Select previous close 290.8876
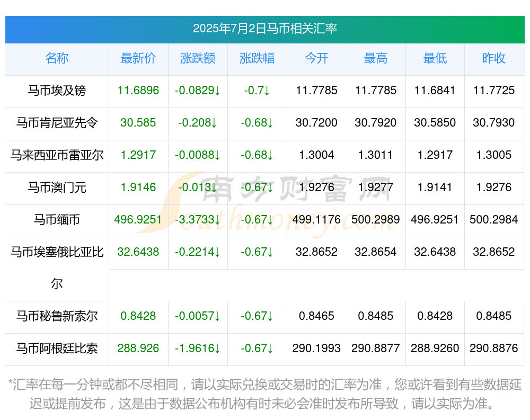Viewport: 530px width, 420px height. (x=494, y=348)
